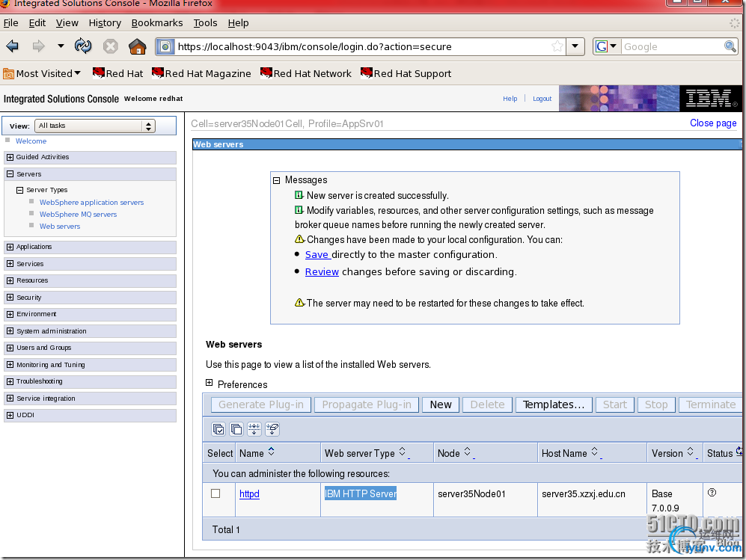Click the Deselect All table rows icon

pos(236,429)
